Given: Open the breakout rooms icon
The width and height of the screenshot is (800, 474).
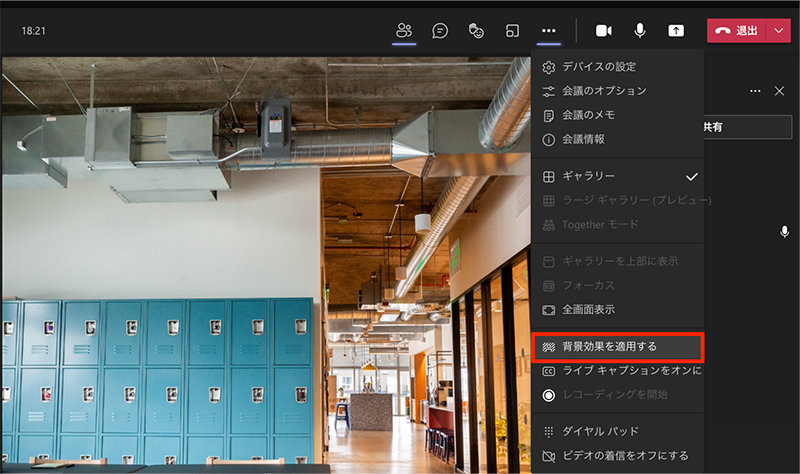Looking at the screenshot, I should 512,31.
